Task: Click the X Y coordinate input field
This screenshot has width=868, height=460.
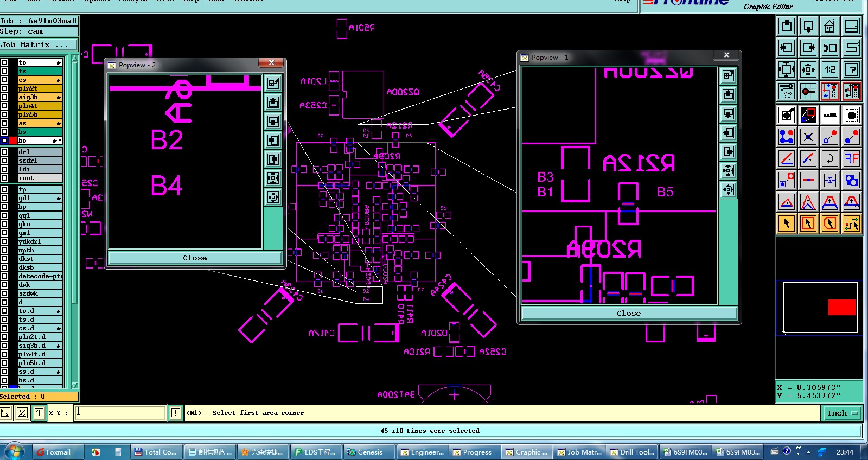Action: click(120, 413)
